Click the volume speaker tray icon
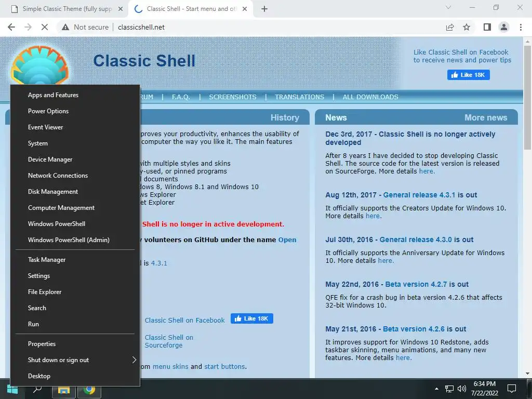 pyautogui.click(x=462, y=389)
